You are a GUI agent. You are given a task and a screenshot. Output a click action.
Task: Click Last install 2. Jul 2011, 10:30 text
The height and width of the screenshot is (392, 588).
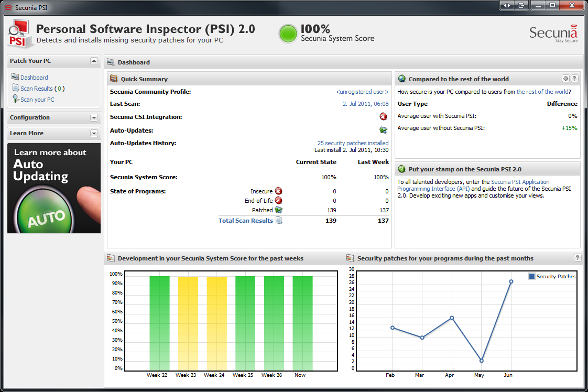351,150
